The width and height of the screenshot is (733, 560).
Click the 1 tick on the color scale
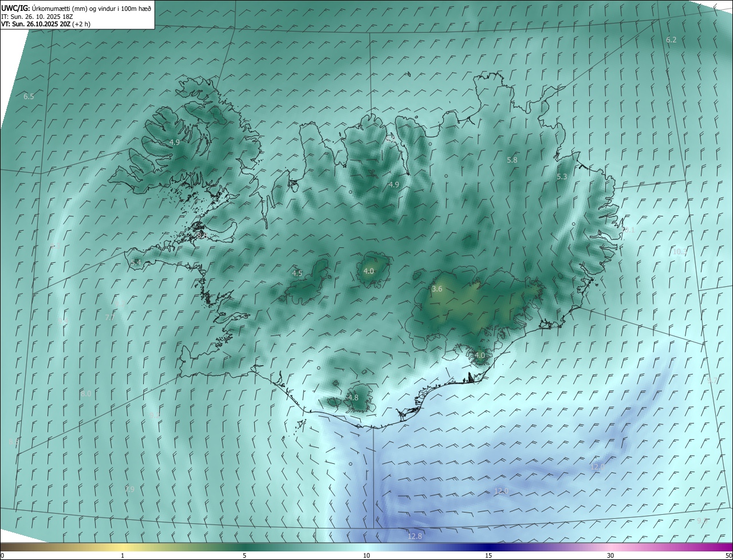[x=123, y=556]
